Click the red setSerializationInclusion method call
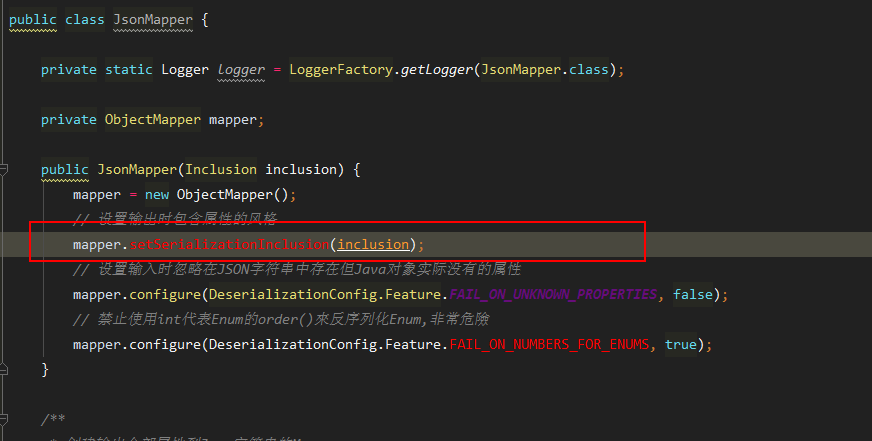The height and width of the screenshot is (441, 872). point(229,245)
